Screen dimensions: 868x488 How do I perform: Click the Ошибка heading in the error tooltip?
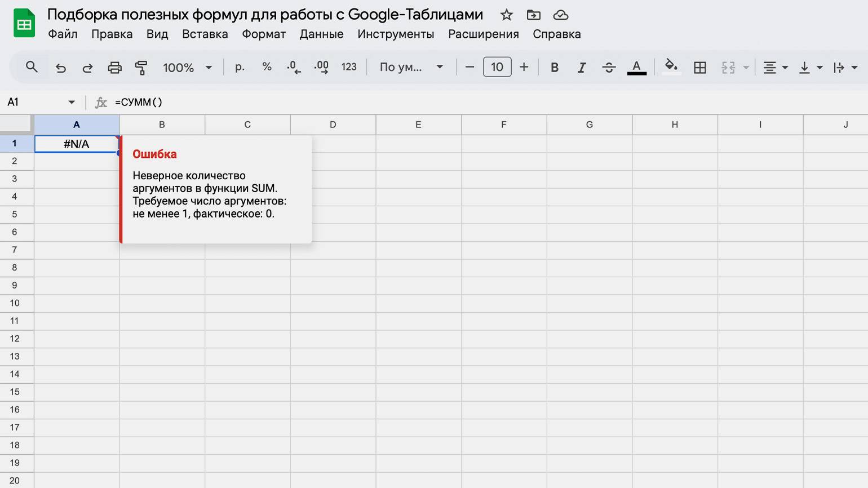pos(154,154)
